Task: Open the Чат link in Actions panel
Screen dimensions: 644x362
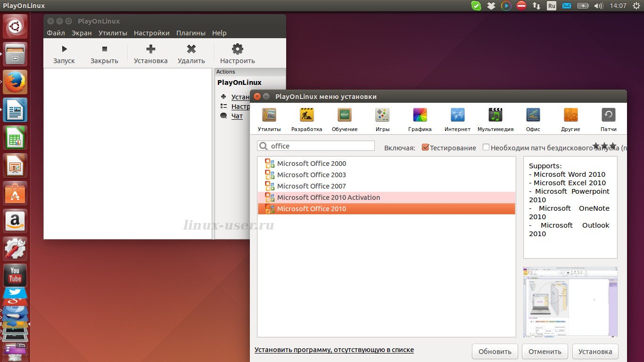Action: point(237,116)
